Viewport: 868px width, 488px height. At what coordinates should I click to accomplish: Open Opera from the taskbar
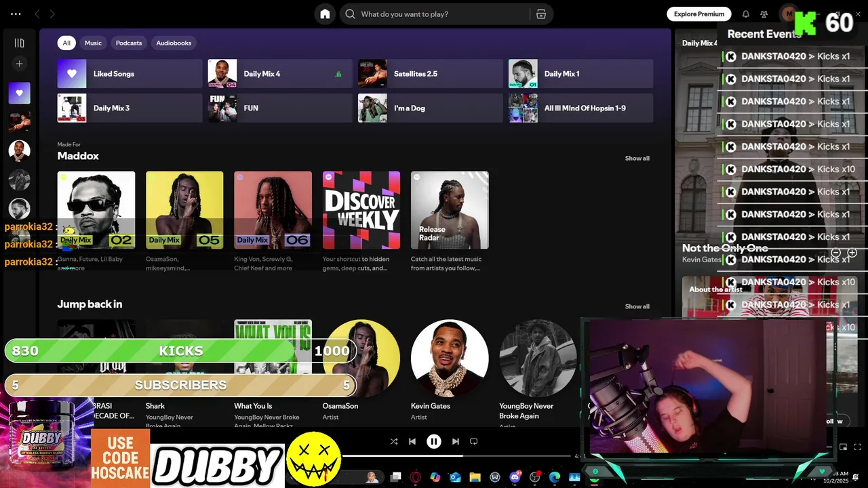click(x=416, y=477)
